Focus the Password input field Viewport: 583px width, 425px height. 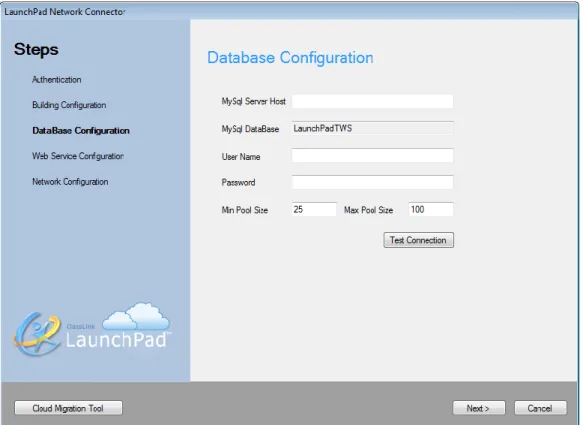372,182
